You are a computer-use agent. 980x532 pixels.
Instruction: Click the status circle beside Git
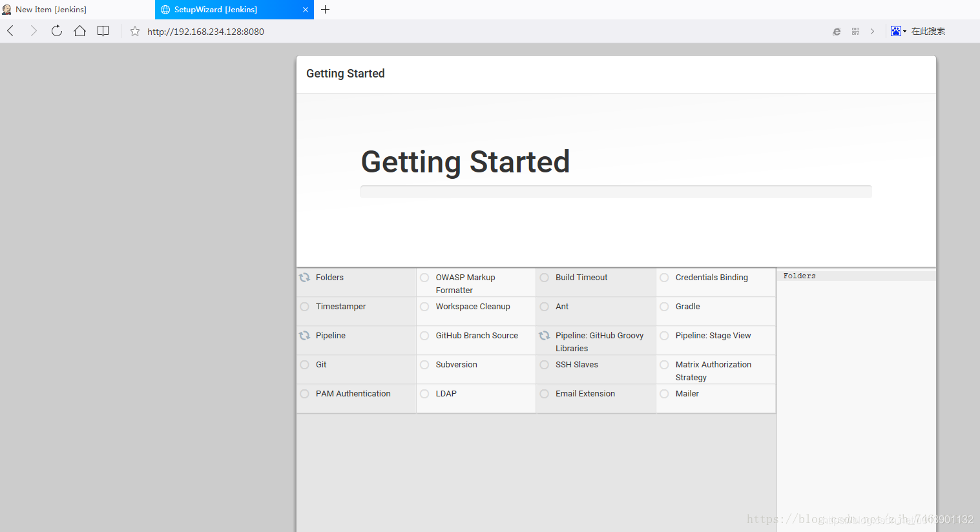tap(305, 365)
